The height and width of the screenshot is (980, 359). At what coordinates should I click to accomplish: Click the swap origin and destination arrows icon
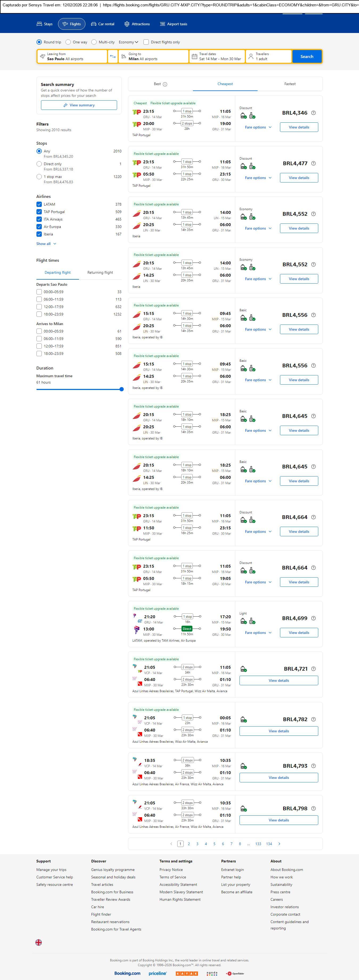pyautogui.click(x=113, y=56)
